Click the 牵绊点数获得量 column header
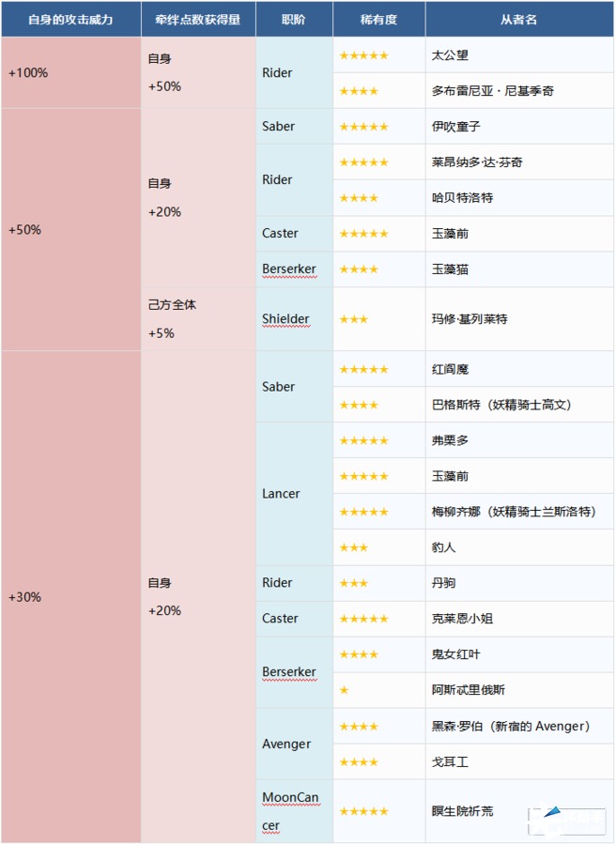This screenshot has height=845, width=616. 198,19
